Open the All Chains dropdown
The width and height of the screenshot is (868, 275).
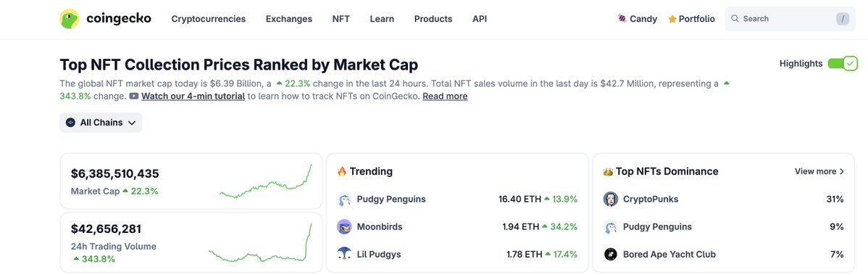101,123
